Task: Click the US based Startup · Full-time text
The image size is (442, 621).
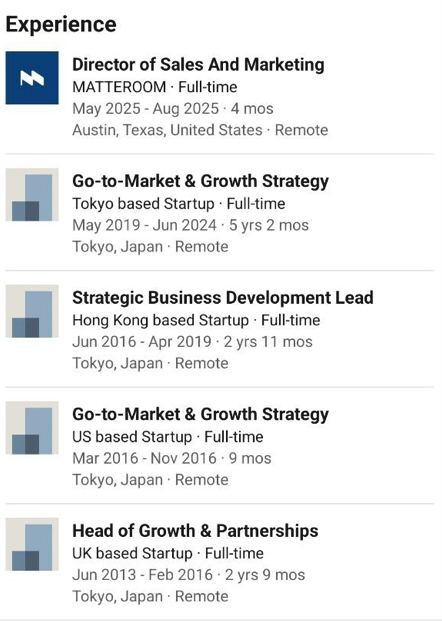Action: pos(168,437)
